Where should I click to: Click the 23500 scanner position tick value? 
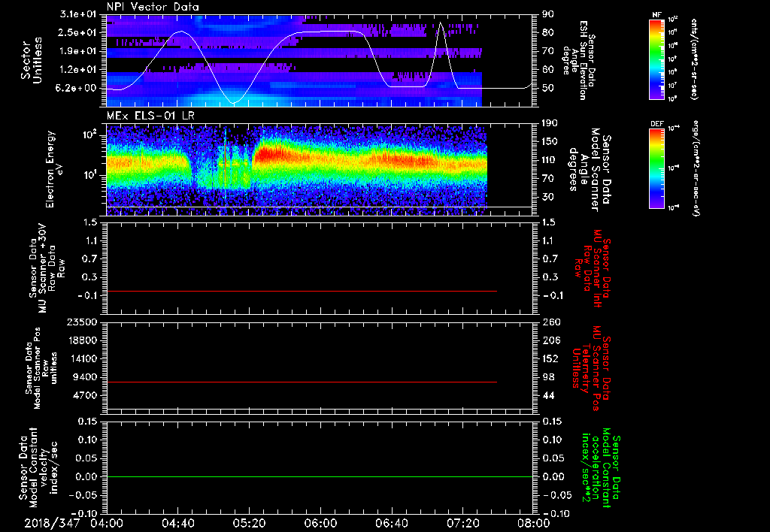coord(81,322)
